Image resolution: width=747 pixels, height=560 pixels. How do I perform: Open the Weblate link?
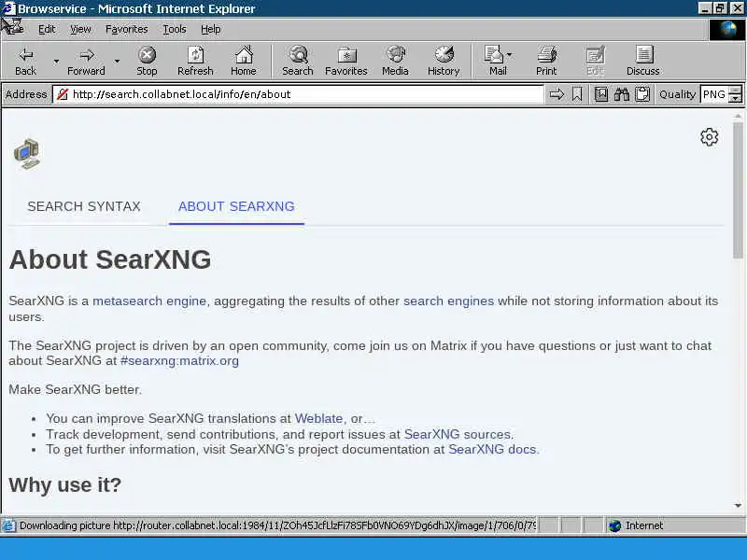point(318,418)
